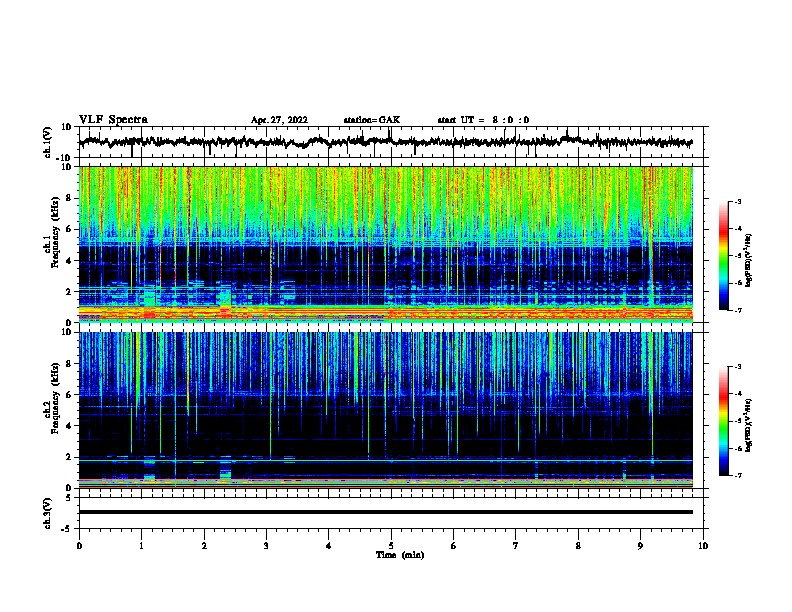Click the "VLF Spectra" plot title
792x612 pixels.
pyautogui.click(x=113, y=120)
